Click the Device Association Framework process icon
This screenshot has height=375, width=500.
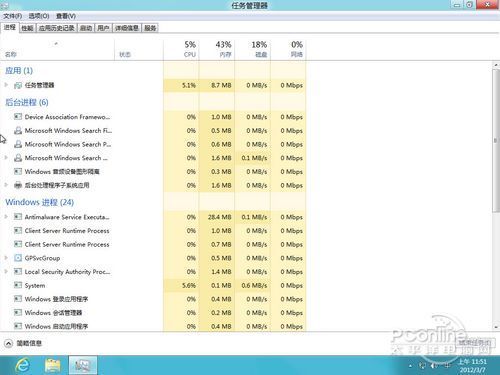(18, 117)
